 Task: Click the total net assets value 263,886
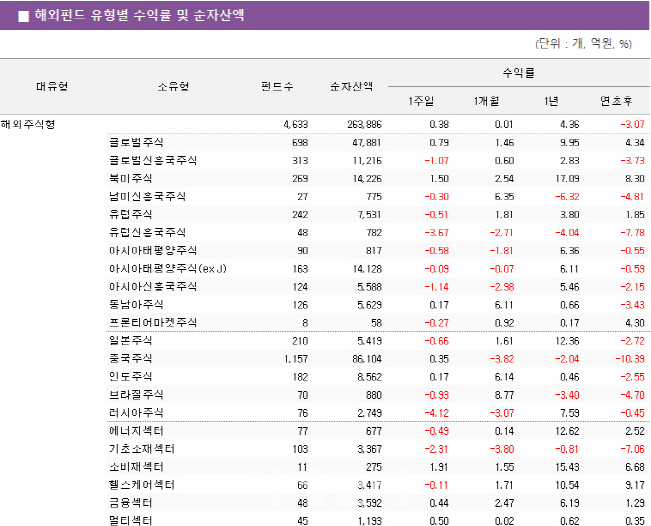tap(364, 125)
